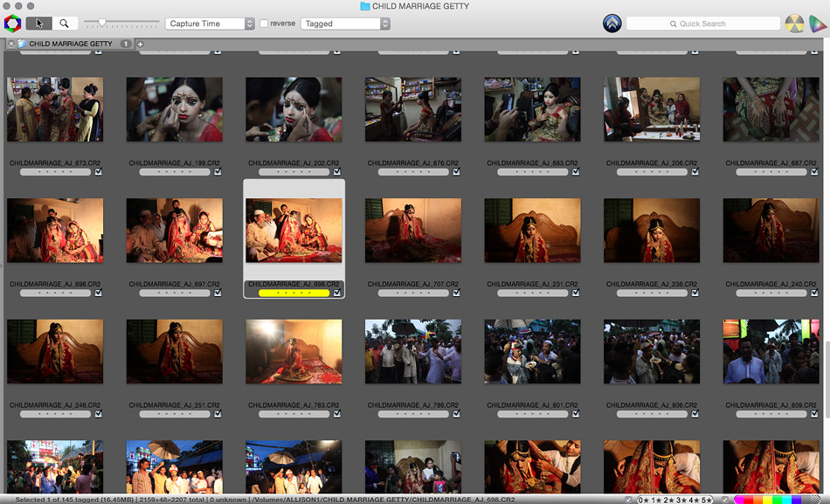Viewport: 830px width, 504px height.
Task: Filter by 5 star rating
Action: point(707,500)
